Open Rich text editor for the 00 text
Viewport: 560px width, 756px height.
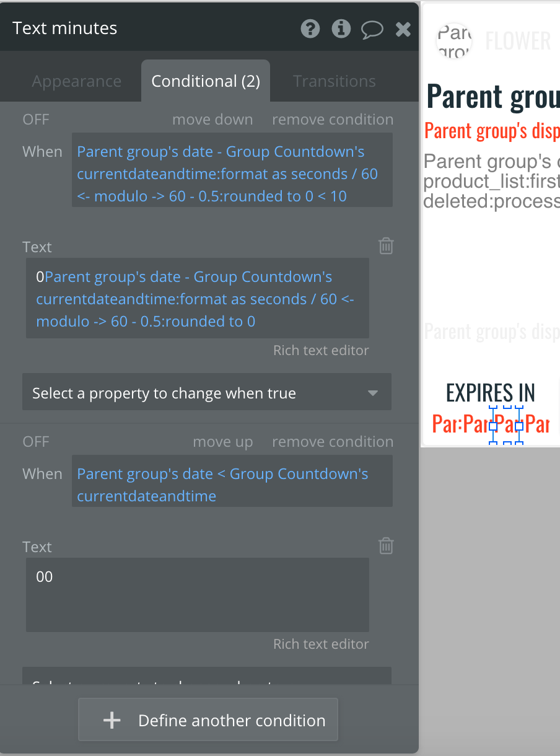321,644
